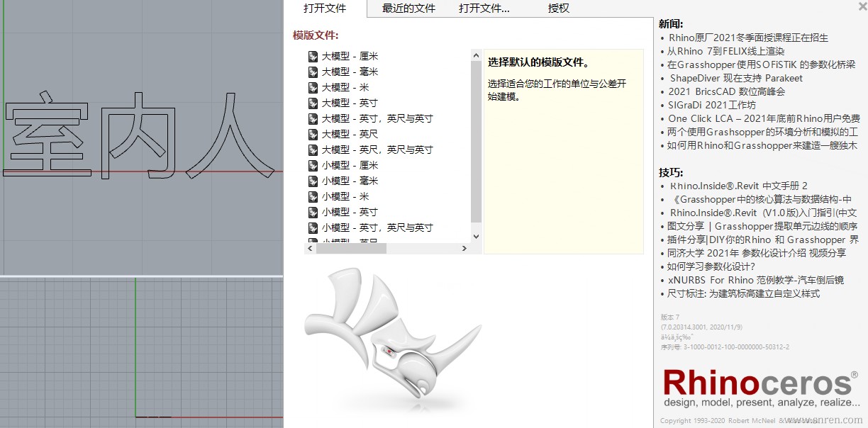The width and height of the screenshot is (868, 428).
Task: Open Rhino.Inside®.Revit (V1.0版)入门指引 tip
Action: 763,213
